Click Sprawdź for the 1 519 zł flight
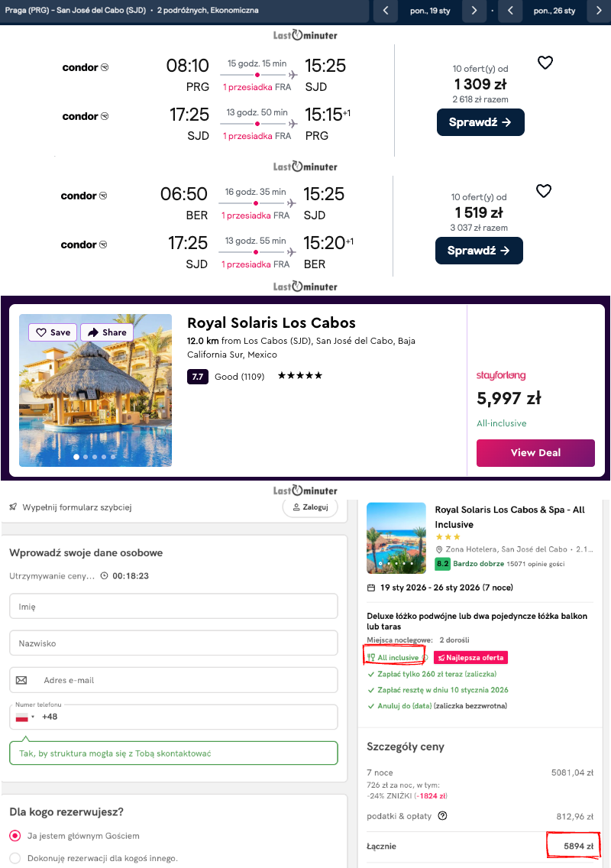This screenshot has width=611, height=868. [479, 251]
